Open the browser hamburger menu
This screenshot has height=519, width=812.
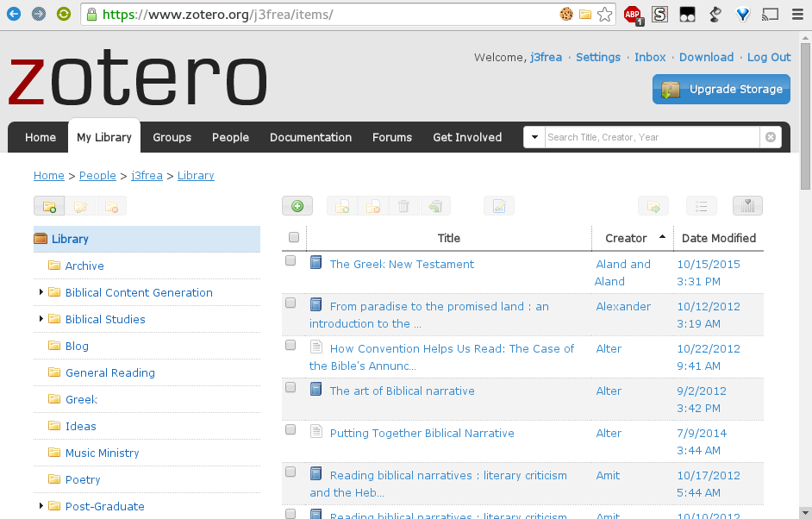pyautogui.click(x=797, y=14)
